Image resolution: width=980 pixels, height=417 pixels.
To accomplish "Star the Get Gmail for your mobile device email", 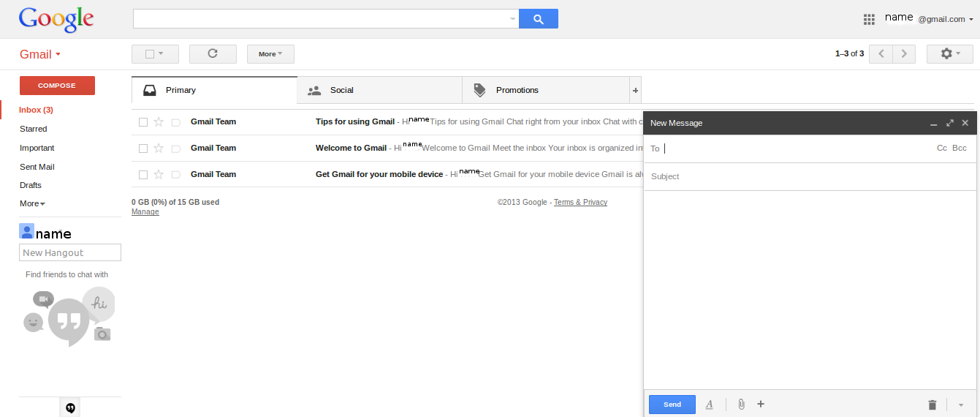I will click(x=159, y=174).
